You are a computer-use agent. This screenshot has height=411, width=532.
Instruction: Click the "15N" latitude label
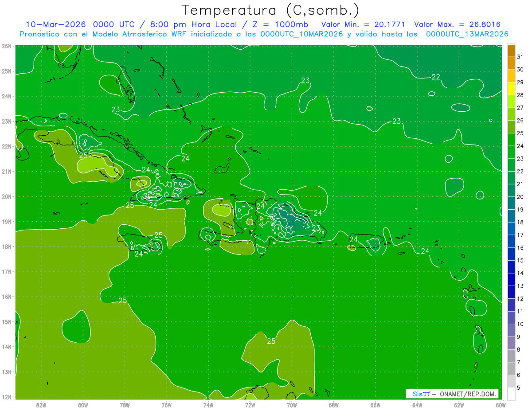pos(7,322)
